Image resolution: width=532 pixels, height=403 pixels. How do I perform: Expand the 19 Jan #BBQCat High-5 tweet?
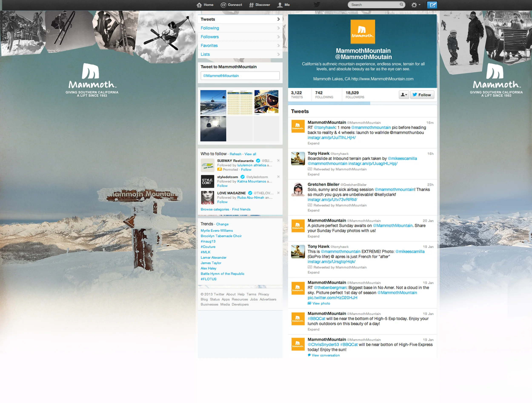click(x=313, y=330)
